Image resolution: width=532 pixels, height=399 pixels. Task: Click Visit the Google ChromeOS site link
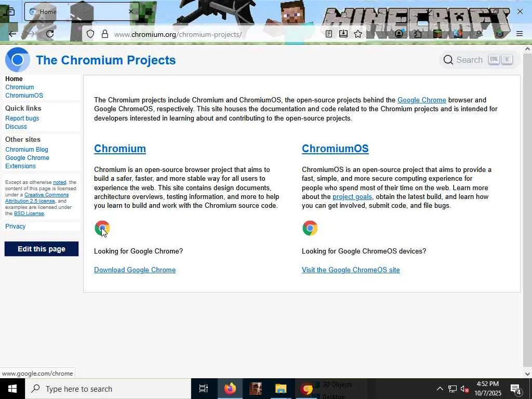pyautogui.click(x=351, y=270)
